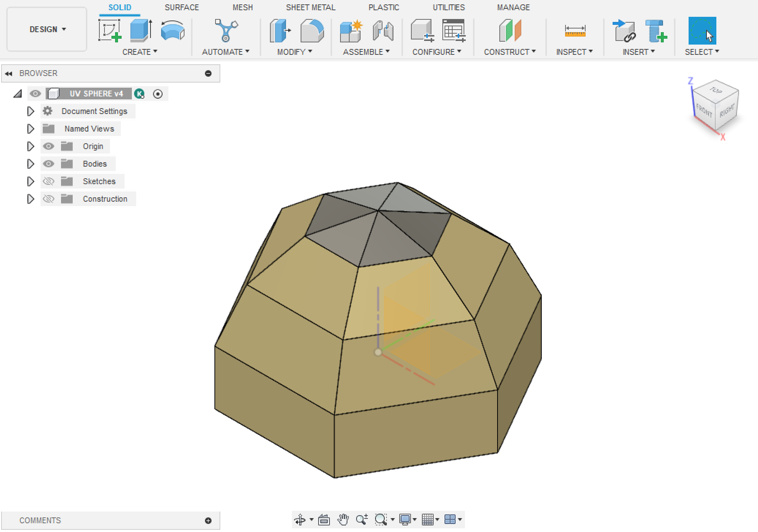Open Display Settings monitor icon
Image resolution: width=758 pixels, height=532 pixels.
(405, 519)
